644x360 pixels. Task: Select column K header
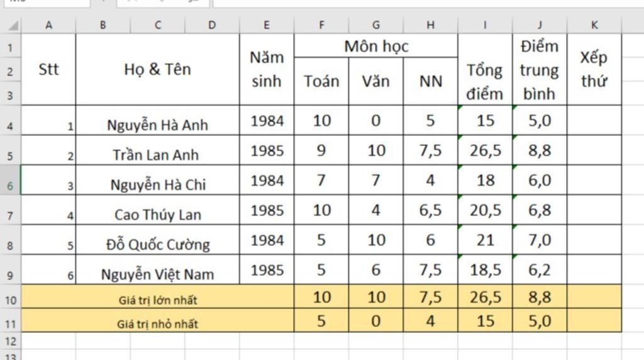594,25
